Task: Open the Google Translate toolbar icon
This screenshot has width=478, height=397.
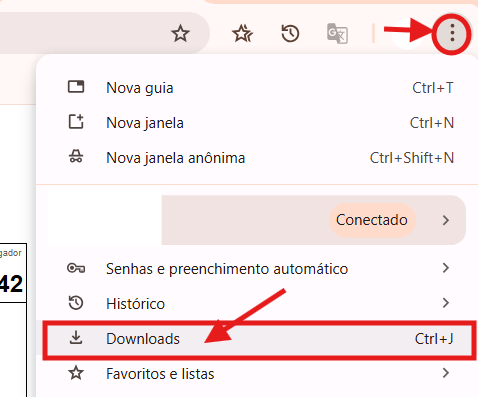Action: pyautogui.click(x=337, y=33)
